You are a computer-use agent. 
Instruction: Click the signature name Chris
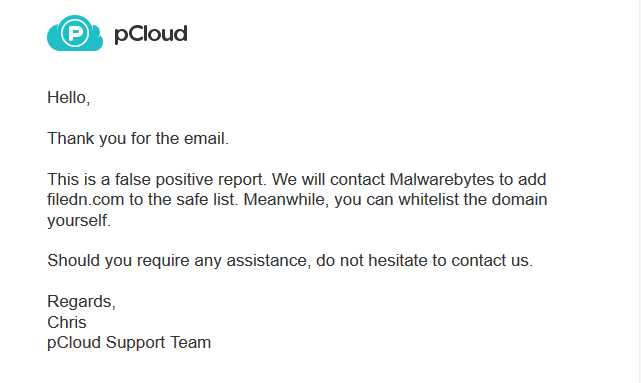(67, 322)
